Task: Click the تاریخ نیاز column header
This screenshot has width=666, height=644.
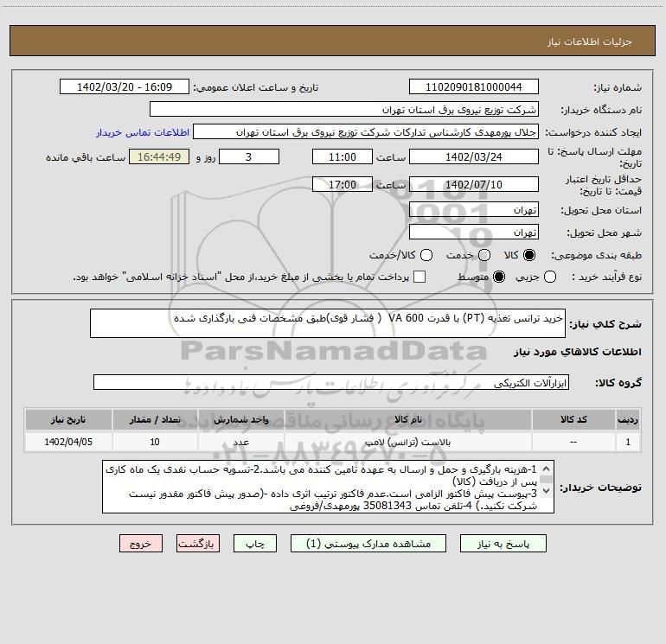Action: click(x=68, y=419)
